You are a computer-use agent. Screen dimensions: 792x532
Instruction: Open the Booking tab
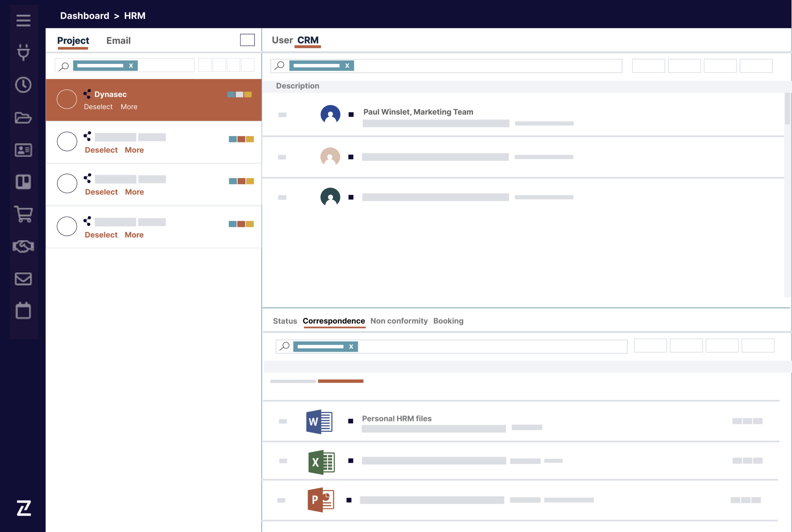[x=448, y=321]
